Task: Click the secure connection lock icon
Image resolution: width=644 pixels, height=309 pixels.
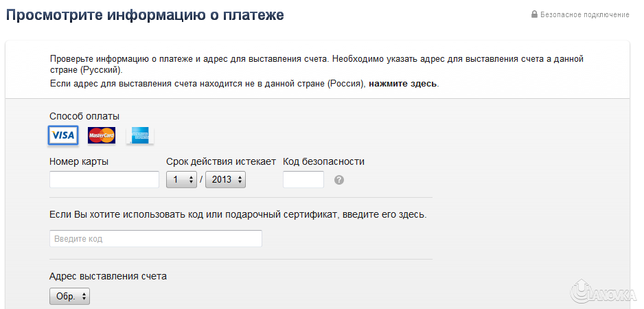Action: (x=534, y=14)
